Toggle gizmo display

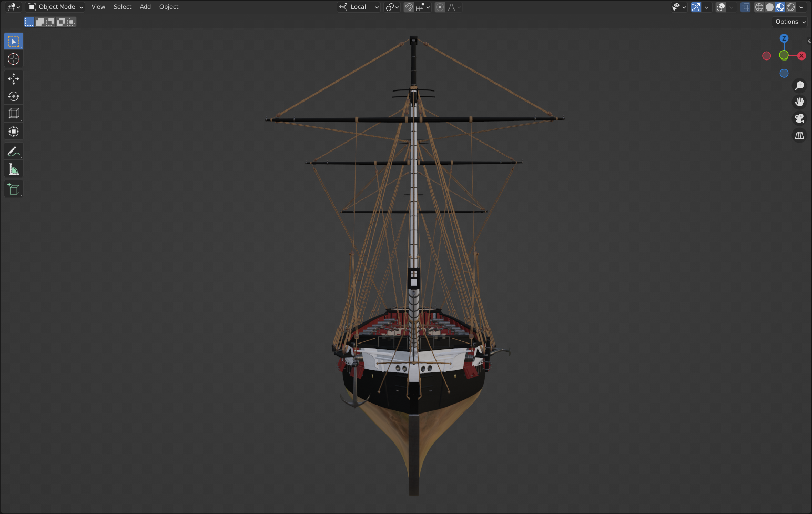[696, 7]
